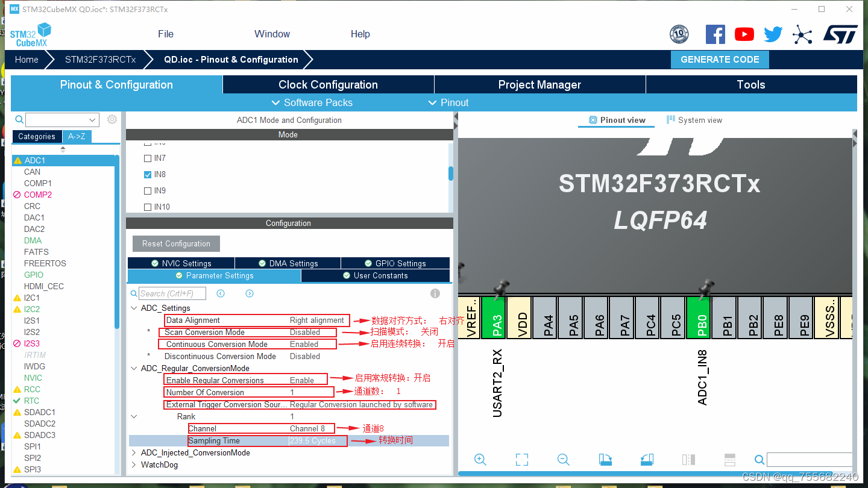The width and height of the screenshot is (868, 488).
Task: Zoom in on the pinout view
Action: coord(480,460)
